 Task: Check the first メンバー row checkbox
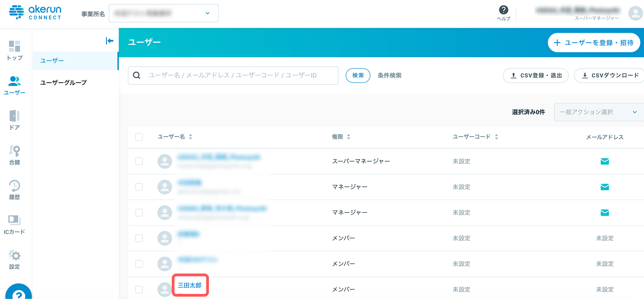(139, 238)
